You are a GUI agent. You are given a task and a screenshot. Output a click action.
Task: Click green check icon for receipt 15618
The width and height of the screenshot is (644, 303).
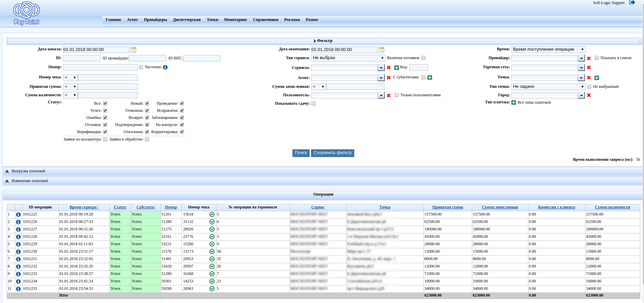coord(212,214)
